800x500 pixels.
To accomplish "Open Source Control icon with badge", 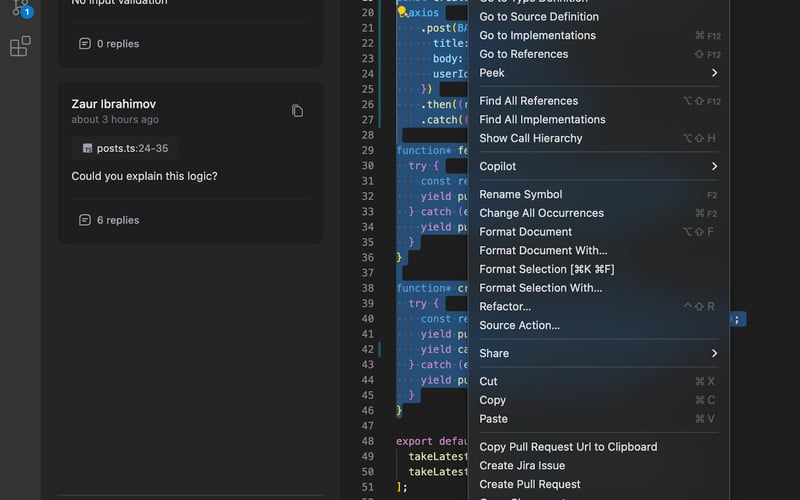I will click(x=20, y=8).
